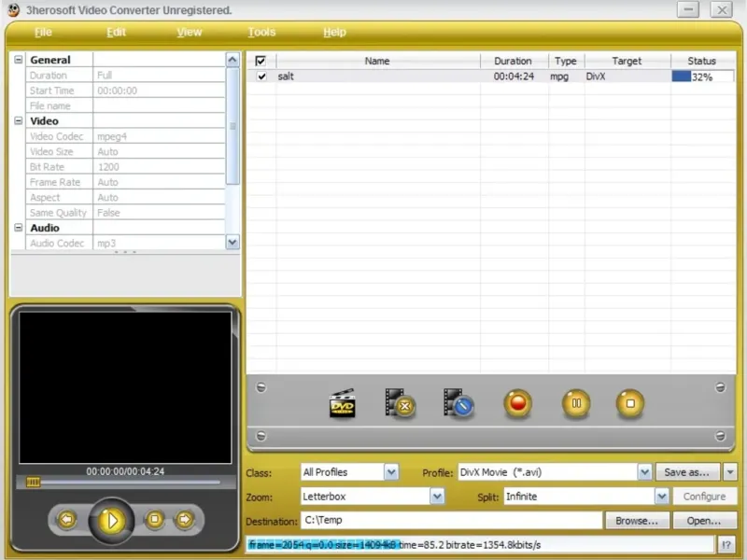The width and height of the screenshot is (747, 560).
Task: Click the DVD clapperboard add icon
Action: coord(342,404)
